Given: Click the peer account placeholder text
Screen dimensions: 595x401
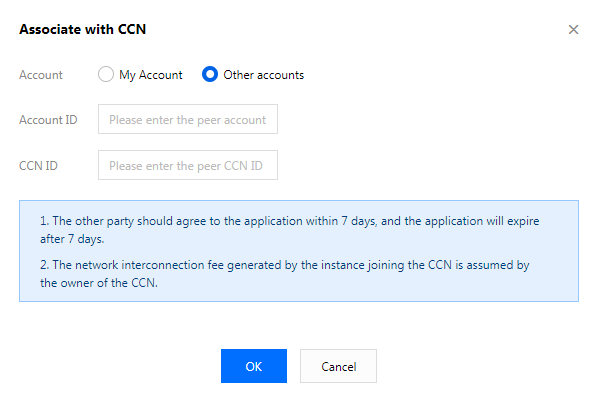Looking at the screenshot, I should 187,120.
